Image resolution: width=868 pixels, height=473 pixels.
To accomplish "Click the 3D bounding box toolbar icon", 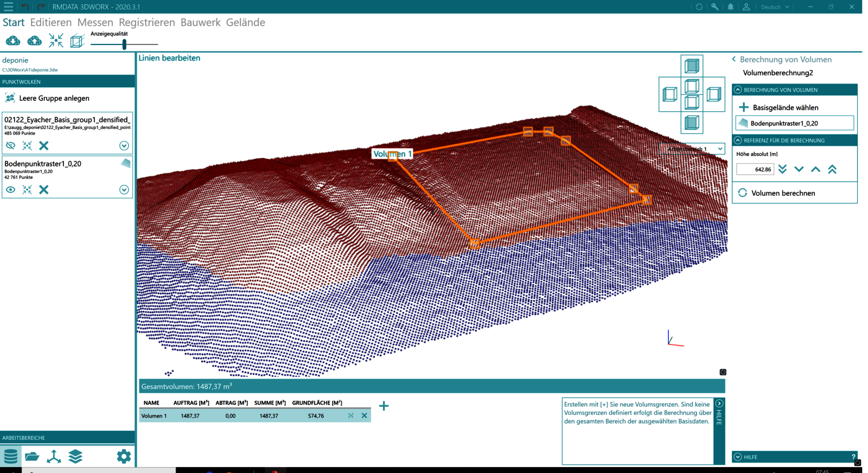I will (77, 41).
